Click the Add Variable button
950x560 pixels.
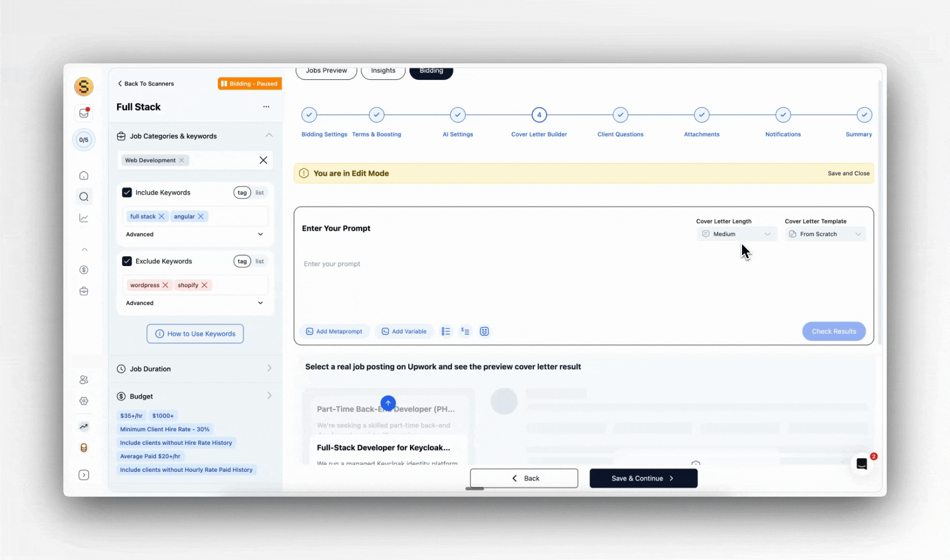click(404, 331)
